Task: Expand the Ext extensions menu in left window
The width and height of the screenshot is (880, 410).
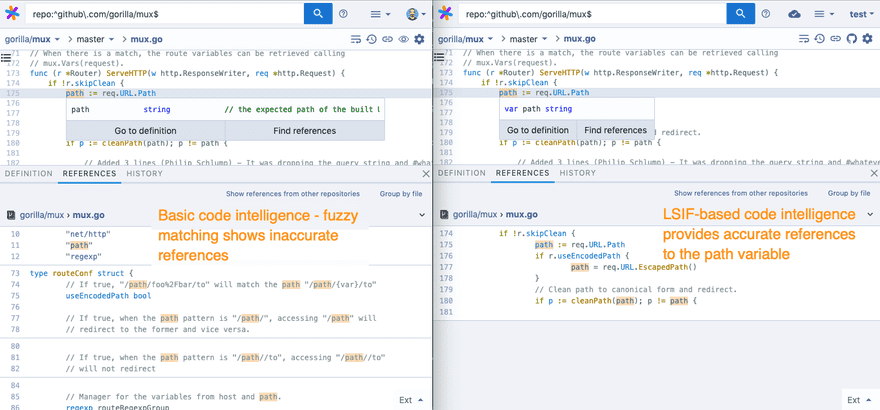Action: [x=411, y=400]
